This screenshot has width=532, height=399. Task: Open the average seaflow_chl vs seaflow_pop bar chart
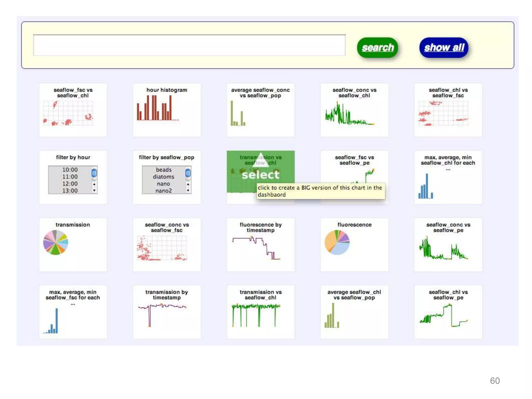[x=354, y=312]
